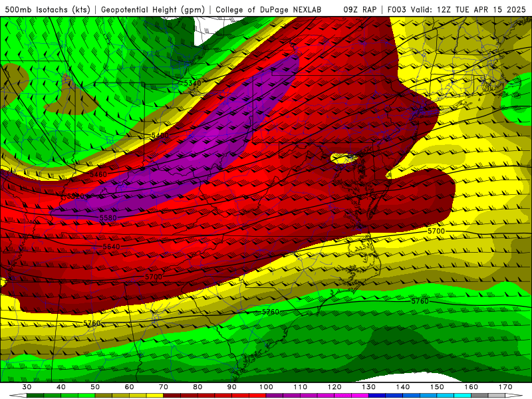The width and height of the screenshot is (532, 399).
Task: Click the 70 knot legend tick label
Action: coord(164,387)
